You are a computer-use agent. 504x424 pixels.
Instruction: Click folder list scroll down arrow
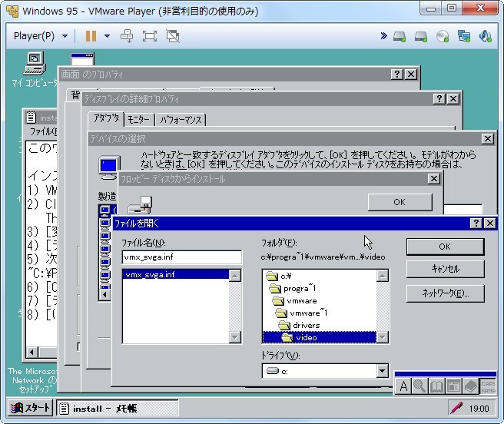click(382, 337)
